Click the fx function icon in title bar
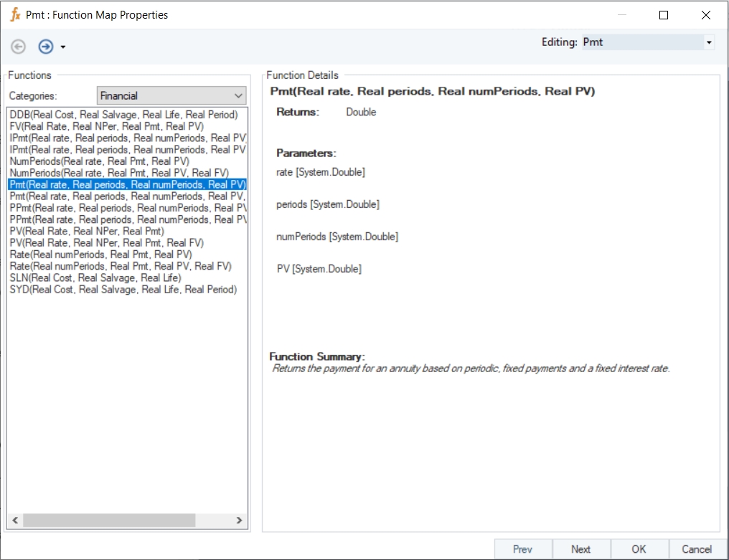 (15, 15)
